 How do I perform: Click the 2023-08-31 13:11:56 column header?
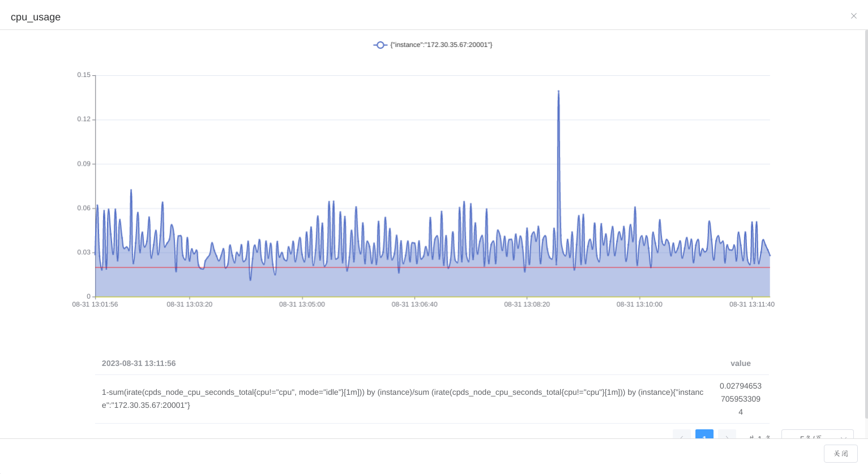pos(139,363)
